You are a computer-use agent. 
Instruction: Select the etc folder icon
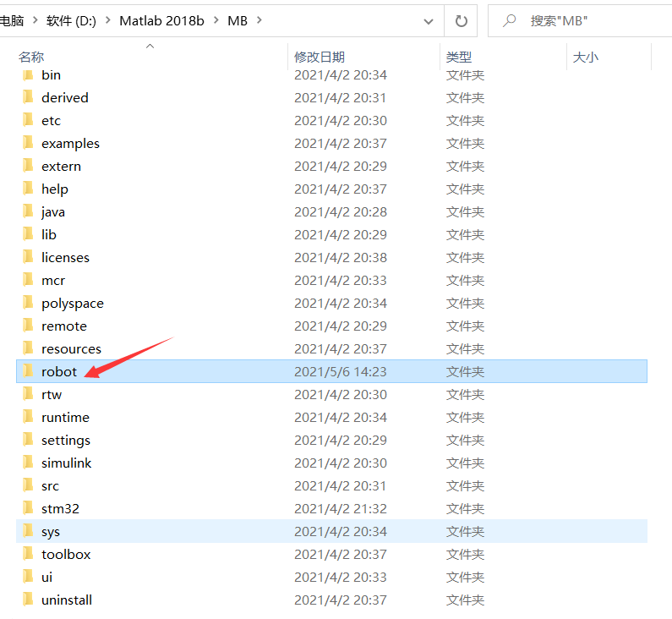tap(28, 120)
